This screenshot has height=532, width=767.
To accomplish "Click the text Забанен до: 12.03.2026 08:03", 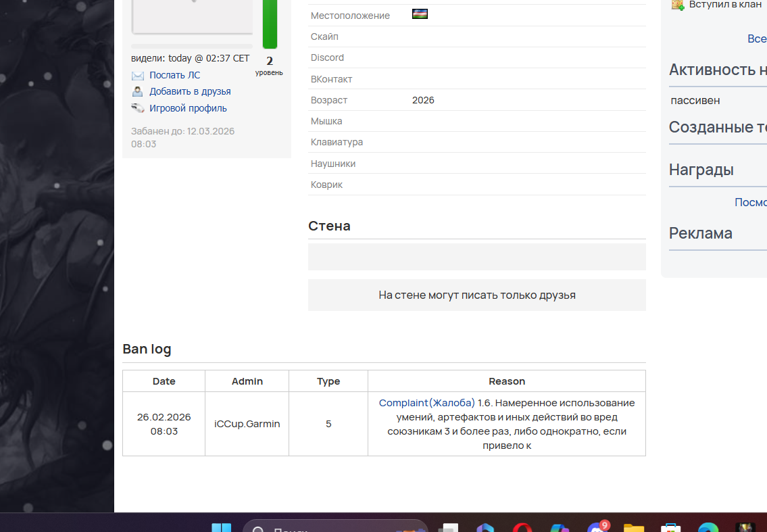I will click(x=182, y=137).
